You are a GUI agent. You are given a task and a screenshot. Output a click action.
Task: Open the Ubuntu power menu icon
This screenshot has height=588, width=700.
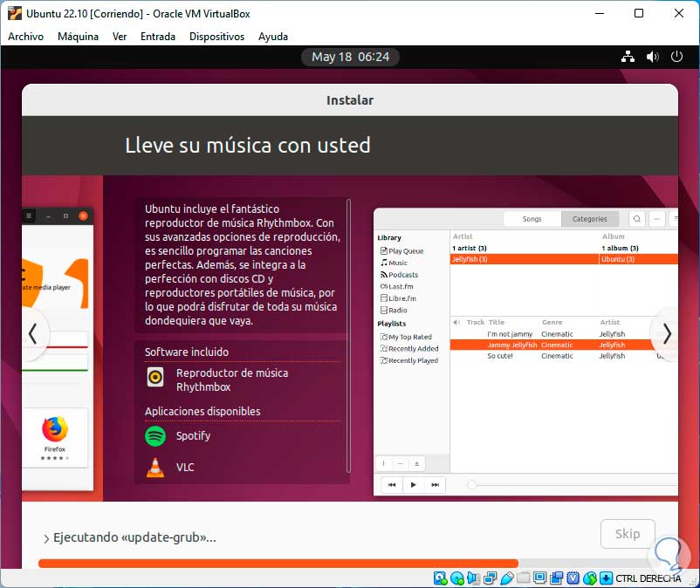676,57
